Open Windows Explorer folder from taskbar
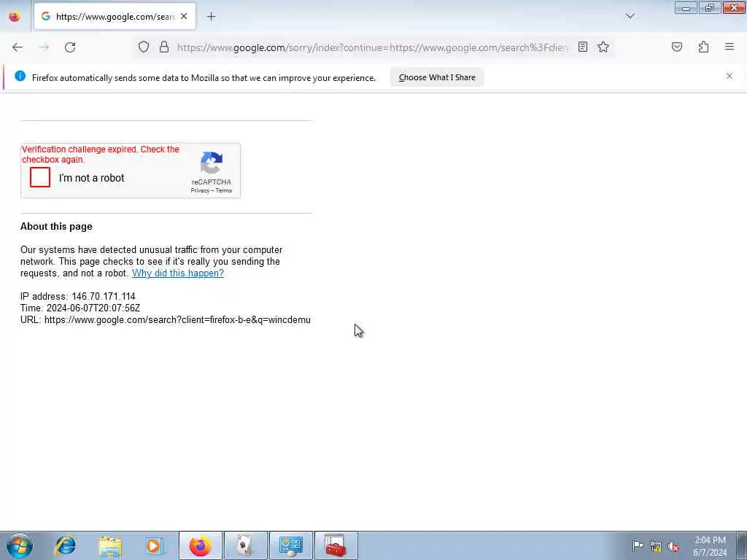 coord(111,545)
